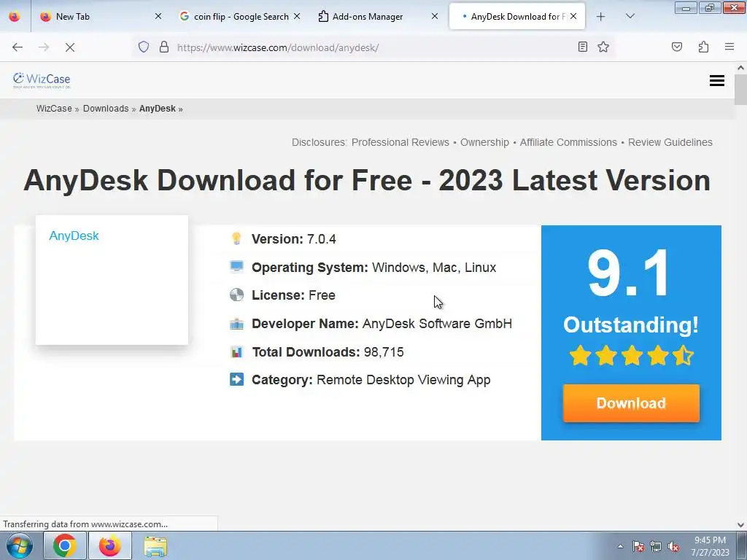Click the Developer Name building icon

(x=236, y=324)
